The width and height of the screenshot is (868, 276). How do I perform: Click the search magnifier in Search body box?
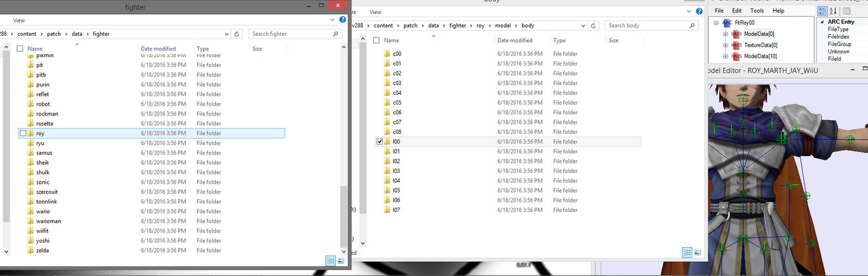692,25
